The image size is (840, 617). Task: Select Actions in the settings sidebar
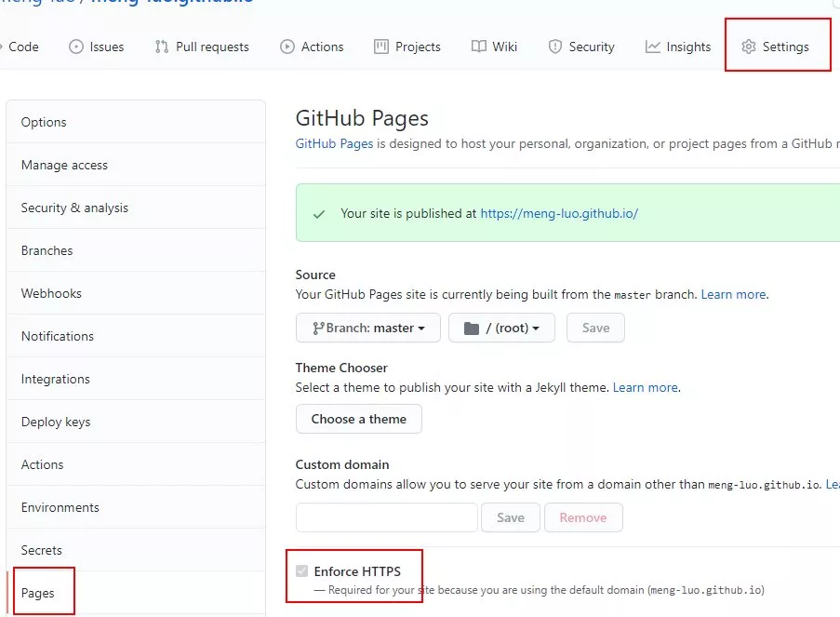(136, 464)
